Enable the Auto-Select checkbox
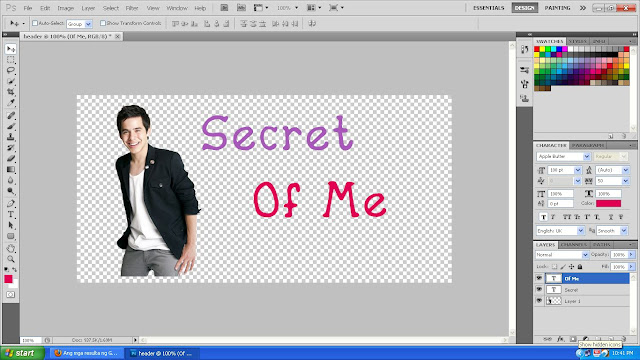The width and height of the screenshot is (640, 360). 35,23
